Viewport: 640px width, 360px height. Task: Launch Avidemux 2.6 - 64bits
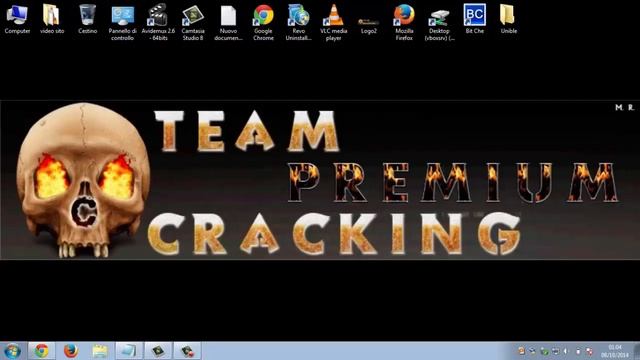[158, 22]
